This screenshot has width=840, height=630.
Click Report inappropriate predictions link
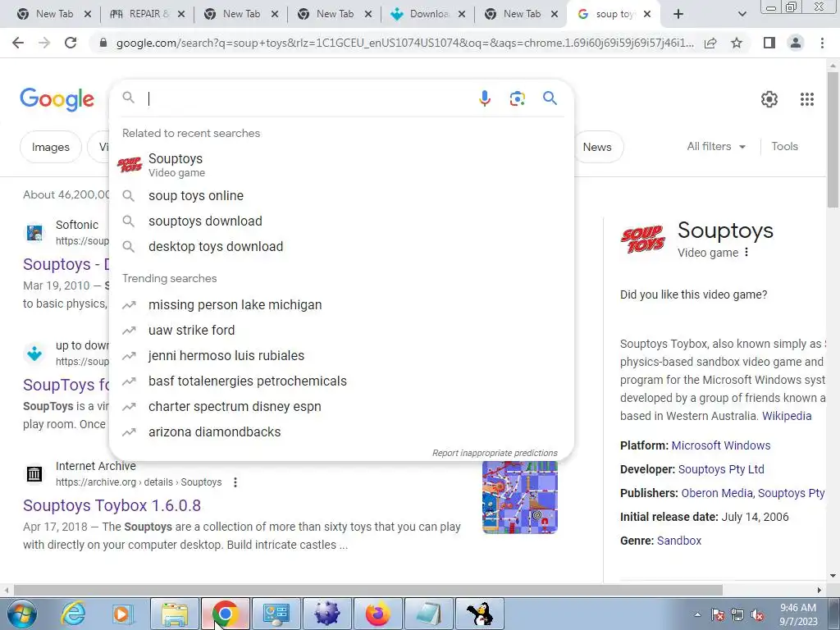click(x=495, y=453)
